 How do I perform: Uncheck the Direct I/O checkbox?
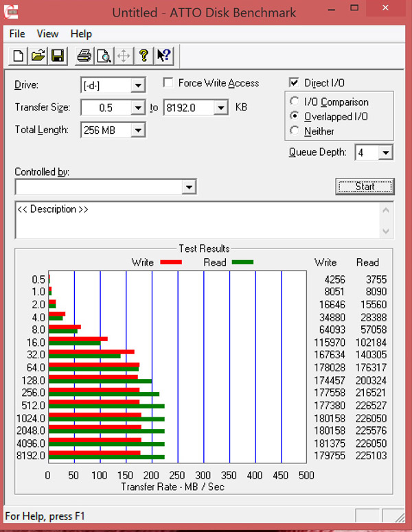[294, 82]
